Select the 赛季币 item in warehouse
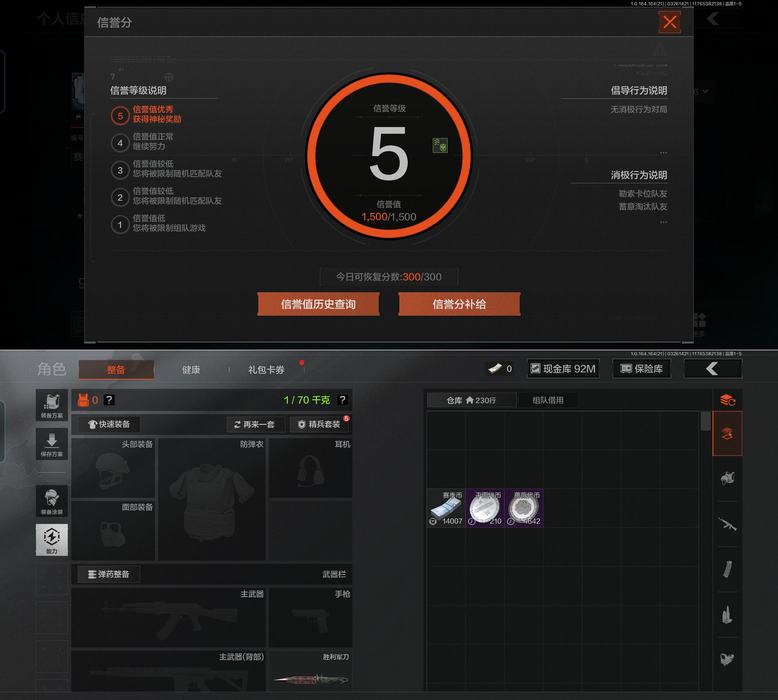Viewport: 778px width, 700px height. pos(446,508)
